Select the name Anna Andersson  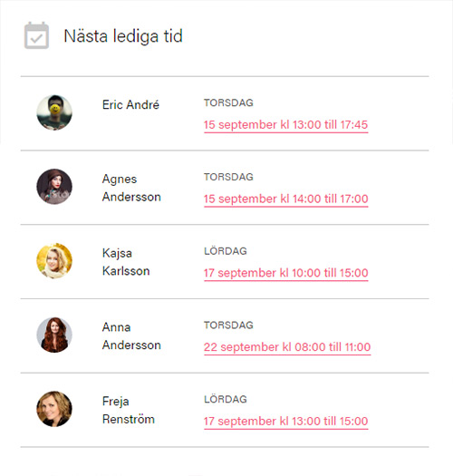[131, 336]
